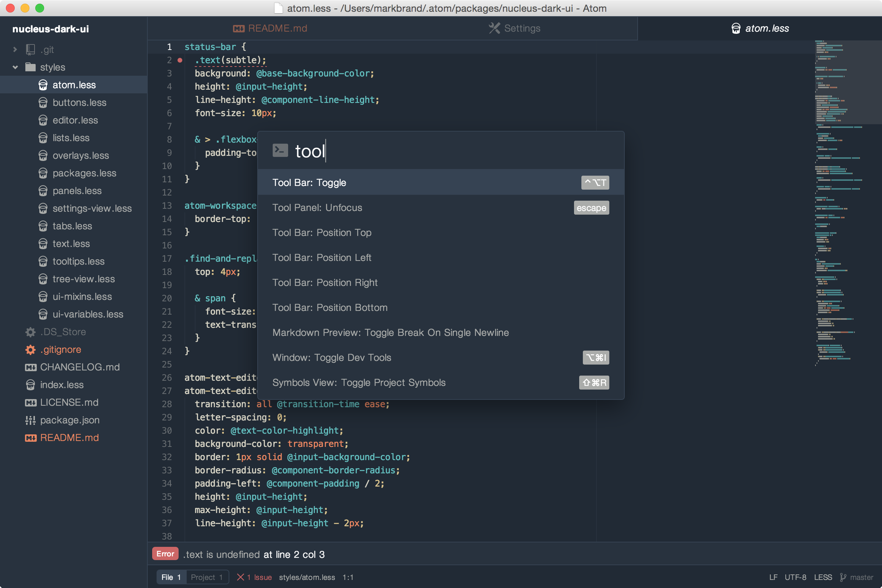The image size is (882, 588).
Task: Open ui-mixins.less in the tree view
Action: 82,297
